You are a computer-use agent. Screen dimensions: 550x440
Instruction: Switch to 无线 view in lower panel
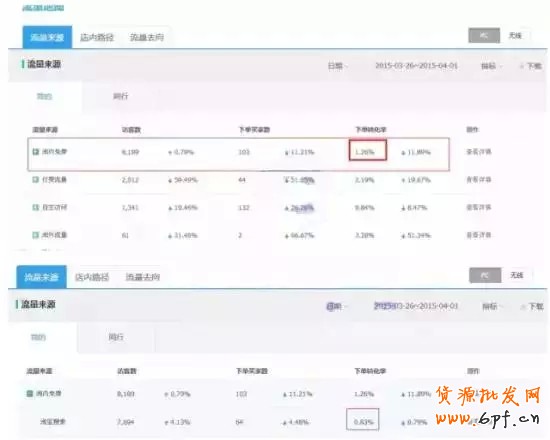517,275
